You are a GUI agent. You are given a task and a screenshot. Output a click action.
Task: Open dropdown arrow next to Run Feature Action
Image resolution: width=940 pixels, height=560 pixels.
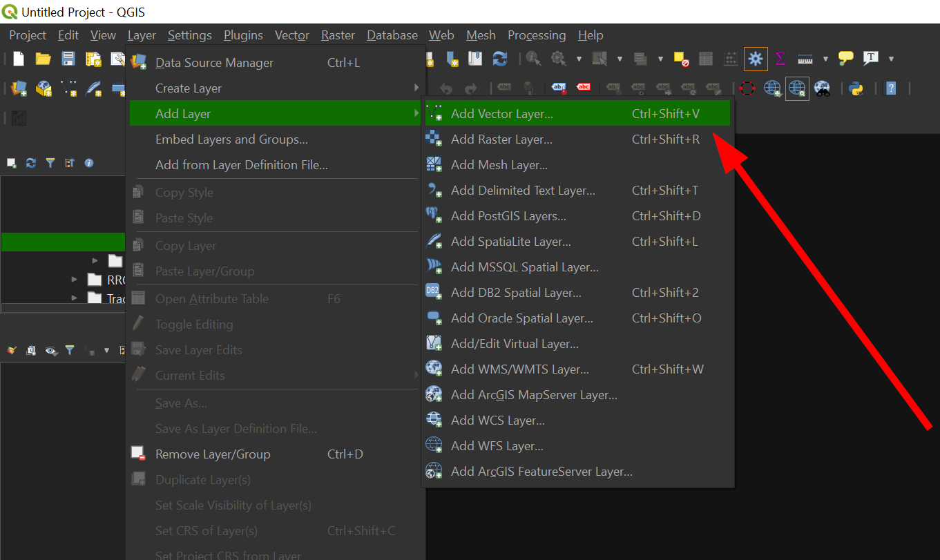click(x=579, y=59)
